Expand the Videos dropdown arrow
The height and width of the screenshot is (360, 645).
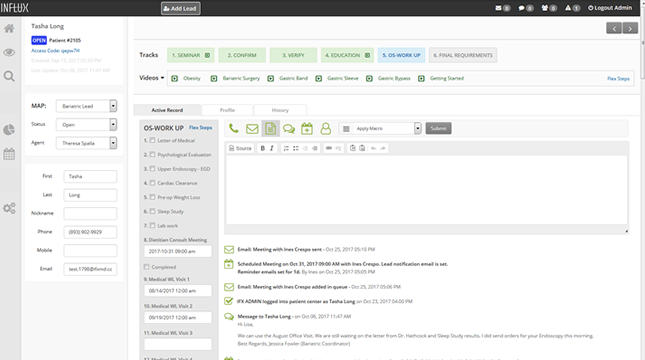162,78
